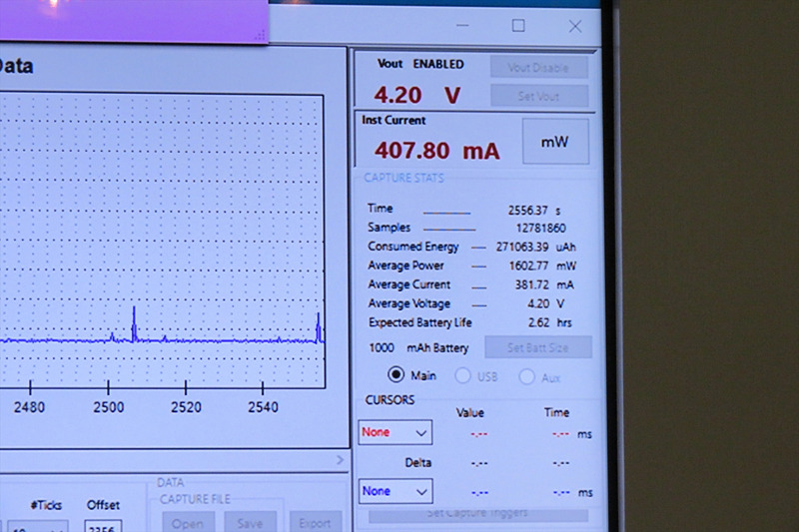Click the 2520 tick label on graph axis
Viewport: 799px width, 532px height.
[x=186, y=407]
